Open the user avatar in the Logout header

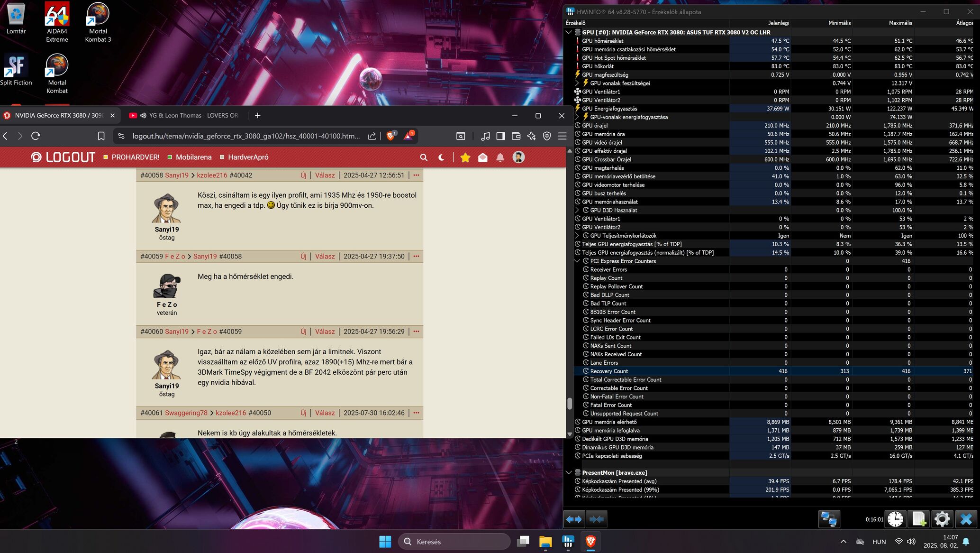pos(518,157)
